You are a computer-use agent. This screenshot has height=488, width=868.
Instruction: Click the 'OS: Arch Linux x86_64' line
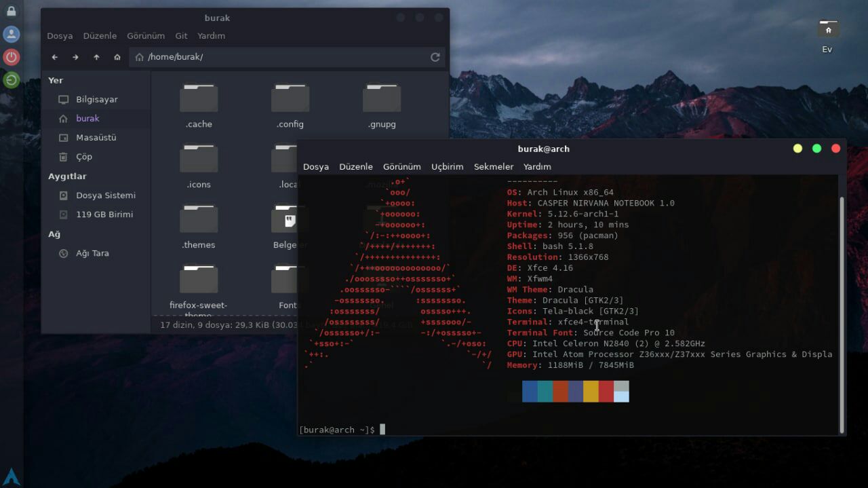pos(560,192)
